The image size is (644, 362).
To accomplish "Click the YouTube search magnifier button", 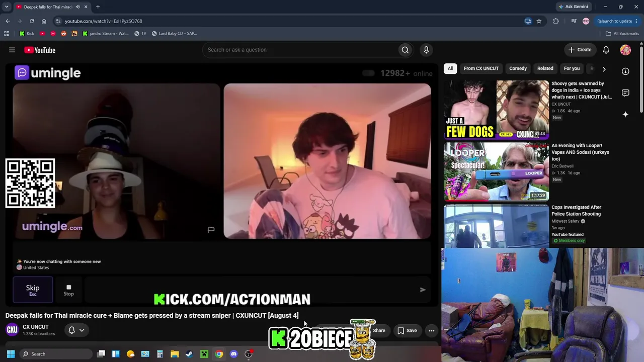I will (x=405, y=50).
